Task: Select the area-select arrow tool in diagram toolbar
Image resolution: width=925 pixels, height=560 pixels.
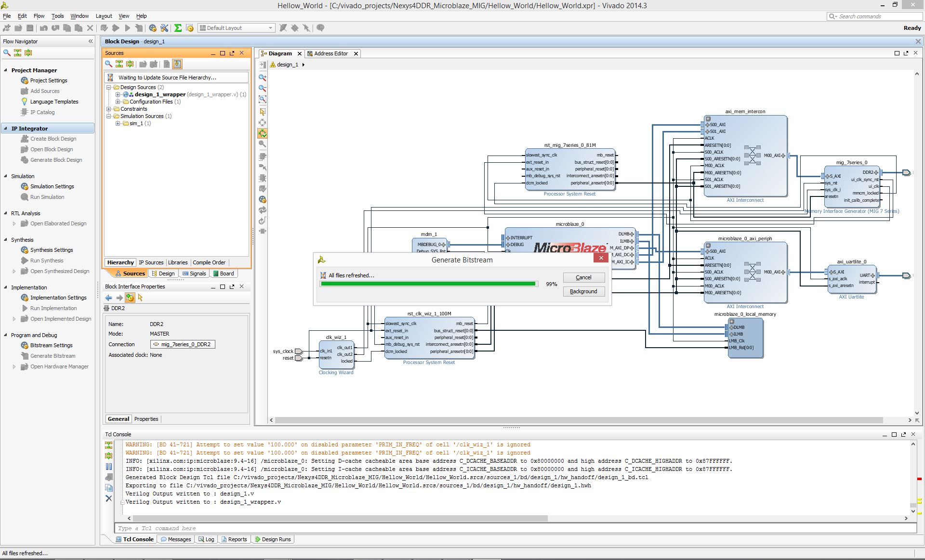Action: tap(263, 112)
